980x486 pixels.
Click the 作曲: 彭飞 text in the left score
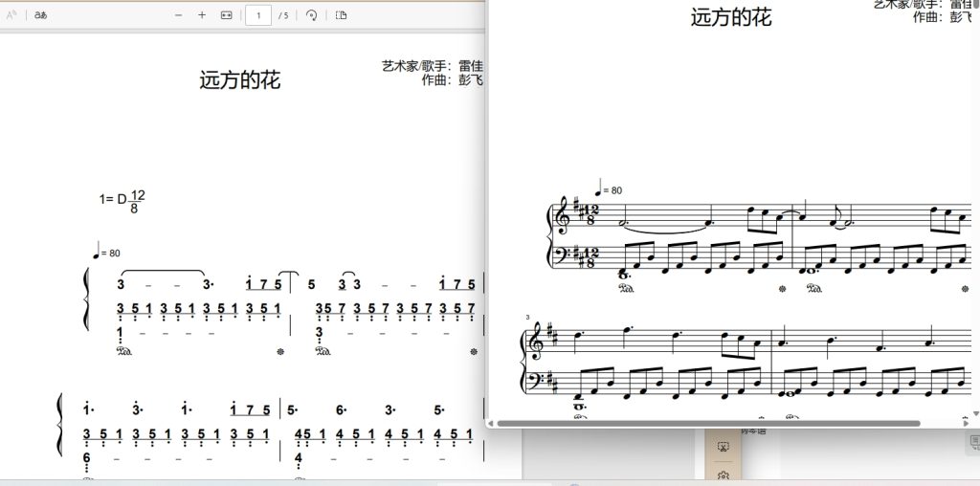pyautogui.click(x=453, y=80)
